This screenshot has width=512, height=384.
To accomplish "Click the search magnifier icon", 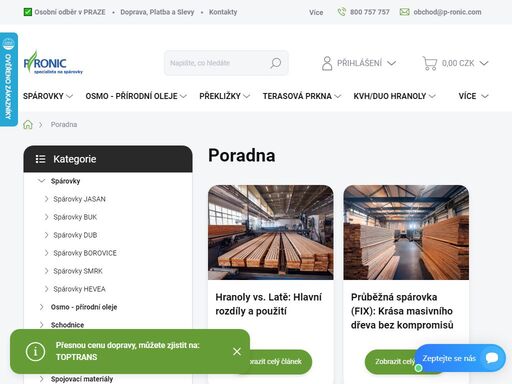I will pos(276,63).
